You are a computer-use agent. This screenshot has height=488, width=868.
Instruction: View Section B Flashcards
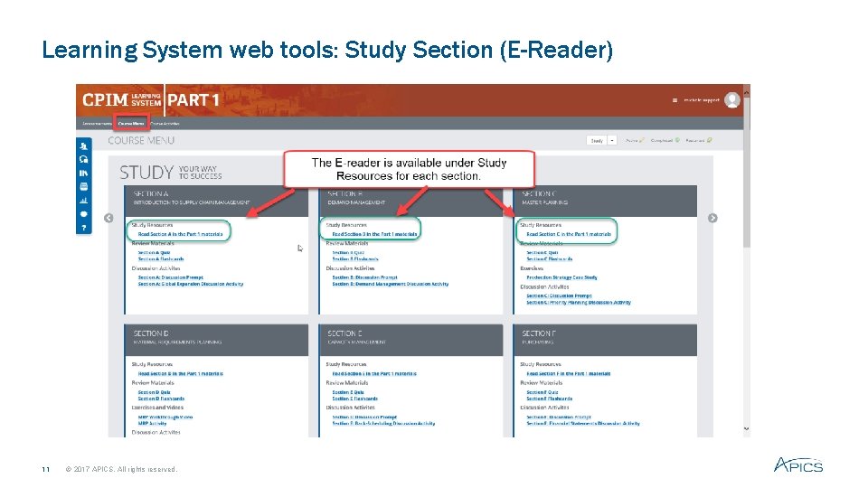click(x=355, y=259)
